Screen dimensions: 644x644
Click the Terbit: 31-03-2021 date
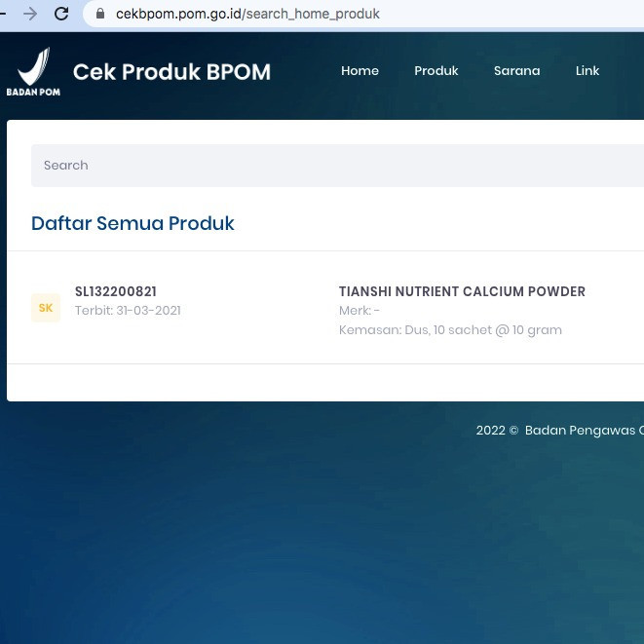point(128,311)
